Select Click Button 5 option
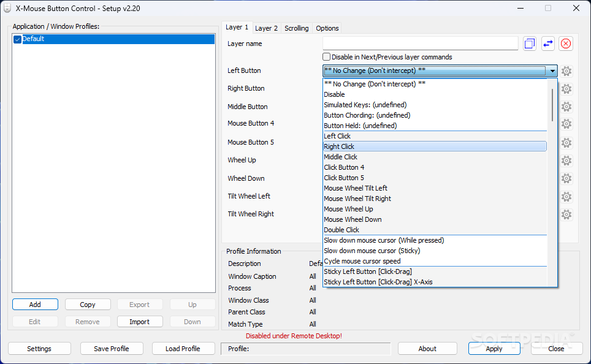The height and width of the screenshot is (364, 591). (x=435, y=178)
